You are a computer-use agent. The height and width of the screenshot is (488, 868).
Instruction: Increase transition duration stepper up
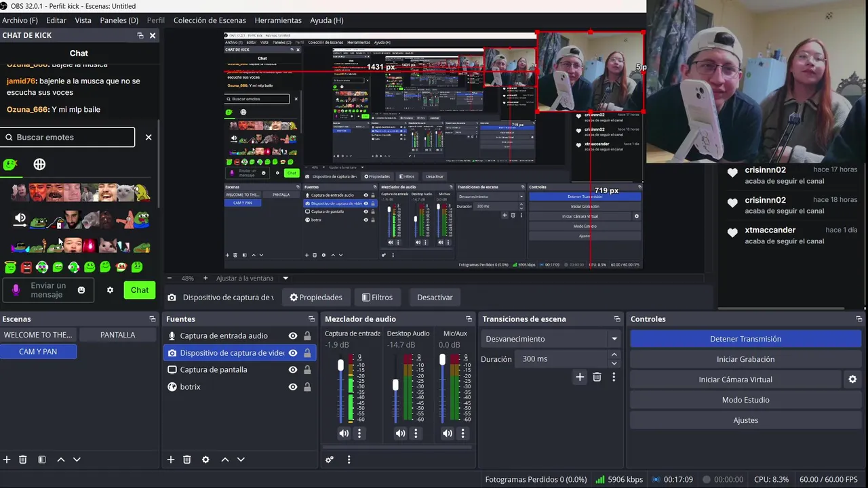(x=614, y=354)
